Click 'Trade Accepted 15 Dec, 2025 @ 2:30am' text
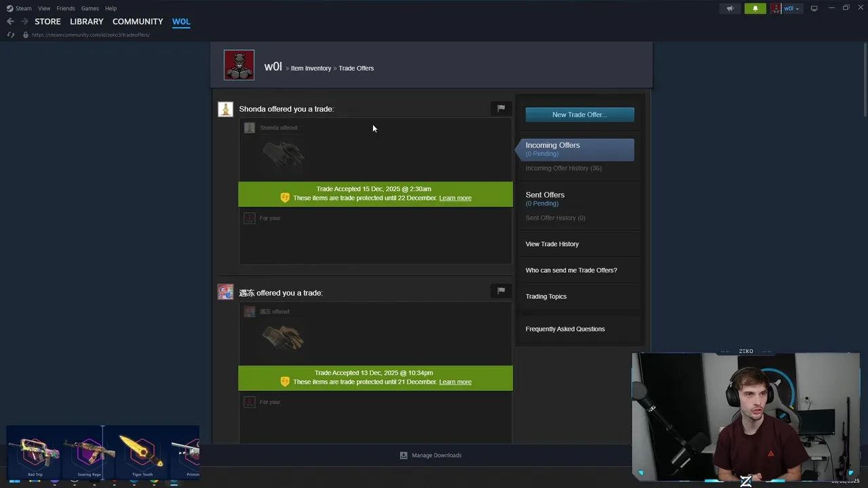This screenshot has height=488, width=868. [374, 189]
